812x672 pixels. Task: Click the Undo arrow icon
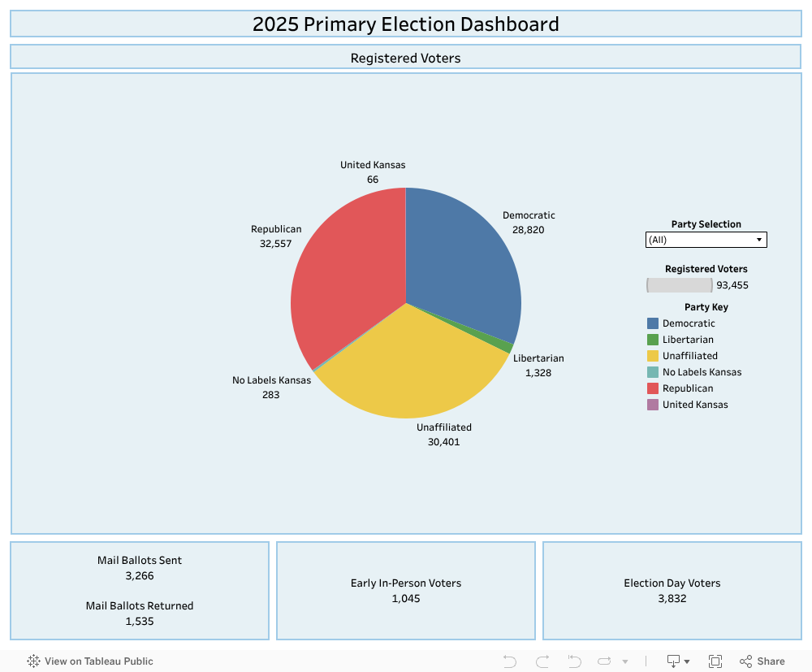point(510,661)
